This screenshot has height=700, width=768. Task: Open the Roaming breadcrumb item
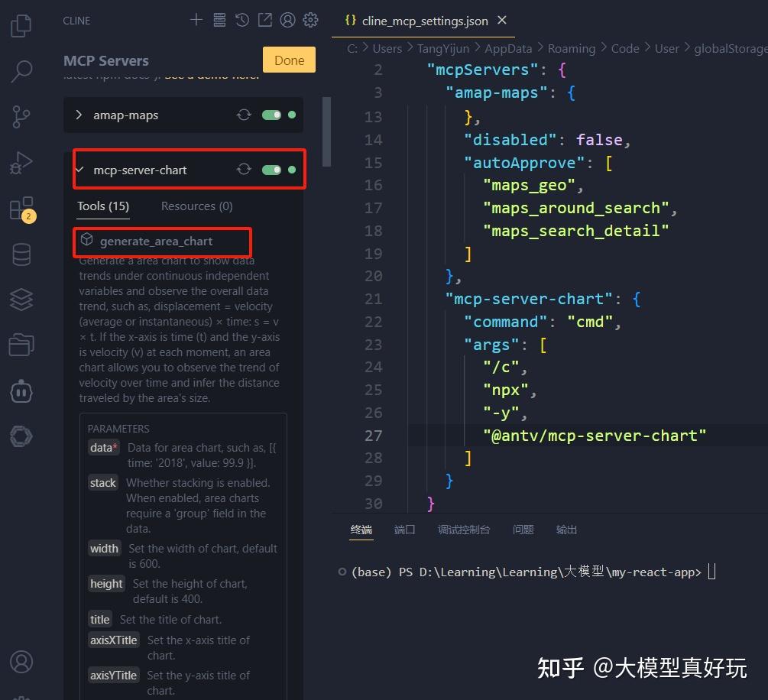click(572, 47)
